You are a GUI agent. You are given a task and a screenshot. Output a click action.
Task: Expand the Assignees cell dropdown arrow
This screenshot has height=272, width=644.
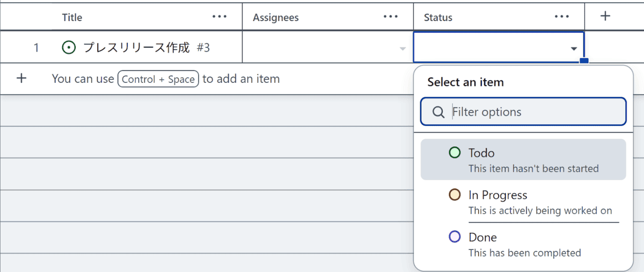coord(402,48)
